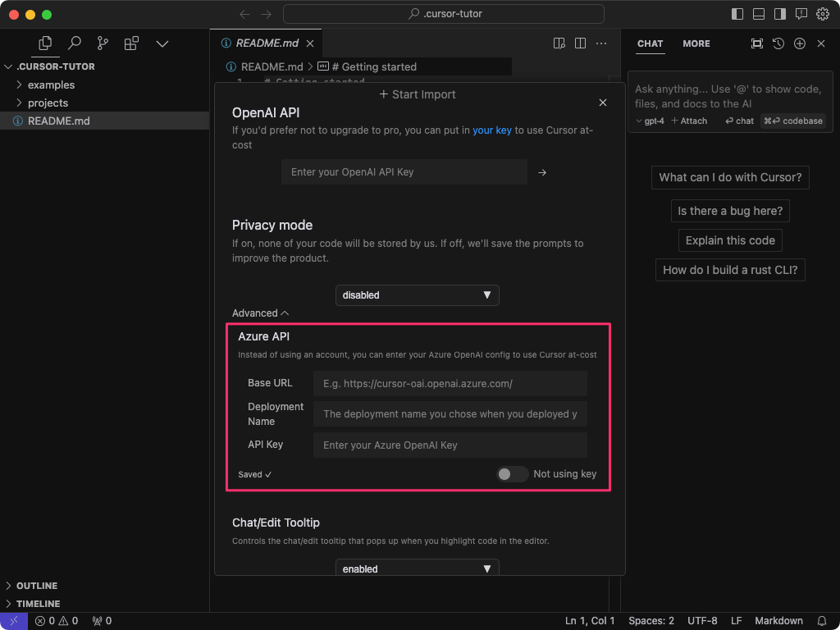The height and width of the screenshot is (630, 840).
Task: Switch to the CHAT tab
Action: point(650,43)
